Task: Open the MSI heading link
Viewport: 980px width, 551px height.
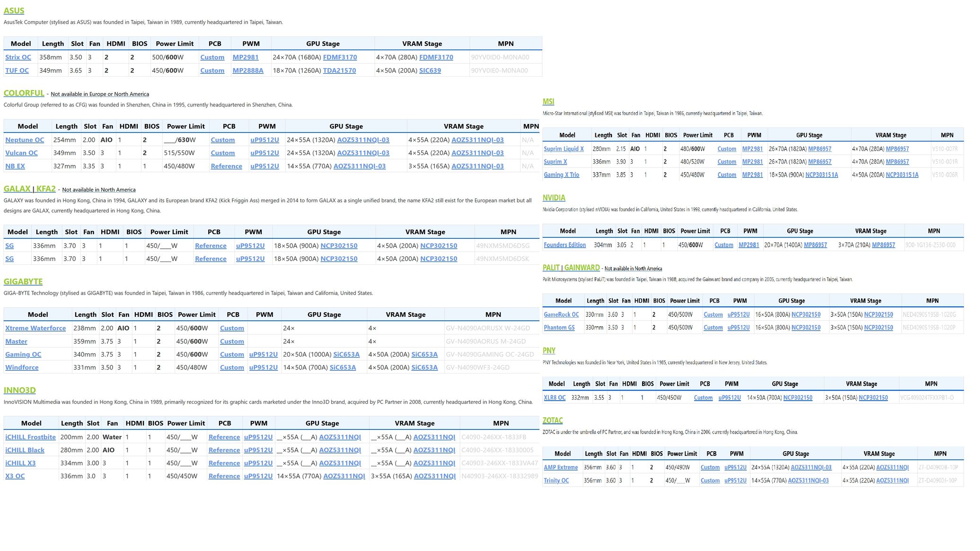Action: coord(548,102)
